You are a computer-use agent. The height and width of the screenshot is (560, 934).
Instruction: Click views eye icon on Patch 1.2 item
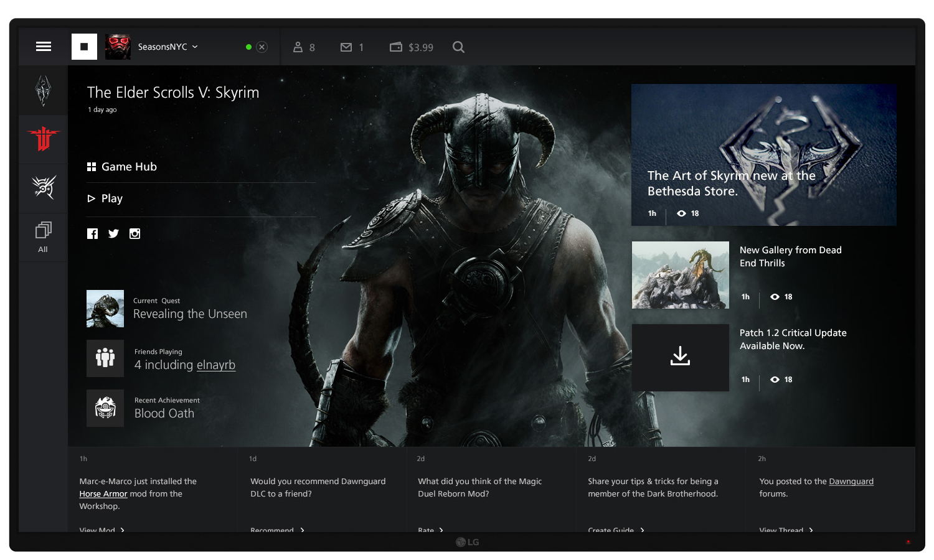click(775, 380)
